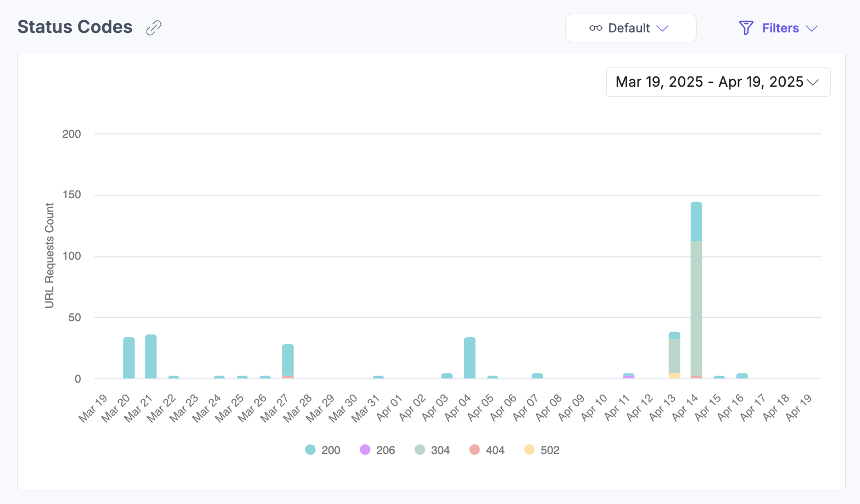Click the Mar 20 bar
860x504 pixels.
129,358
